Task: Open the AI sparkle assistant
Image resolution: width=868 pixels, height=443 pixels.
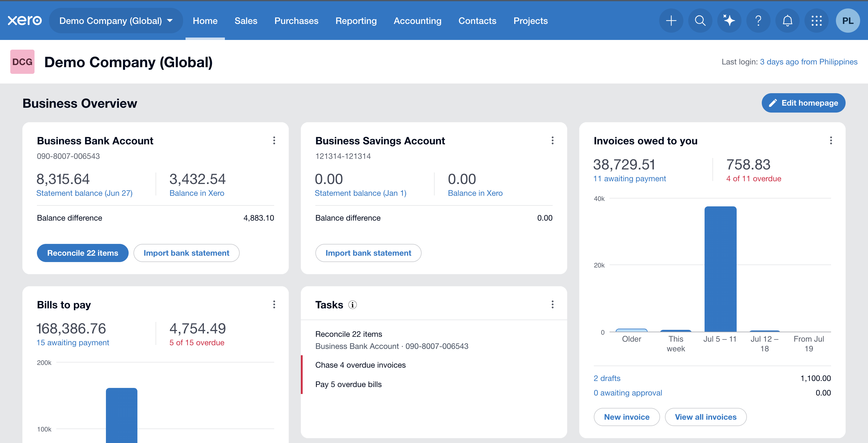Action: point(729,21)
